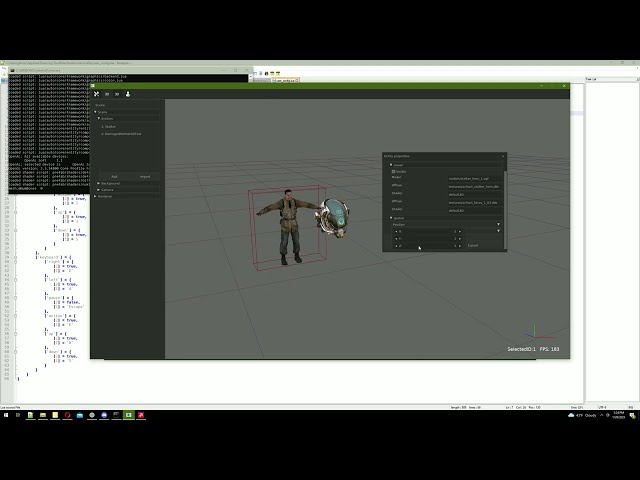This screenshot has width=640, height=480.
Task: Increase the Z position with the right arrow
Action: click(460, 246)
